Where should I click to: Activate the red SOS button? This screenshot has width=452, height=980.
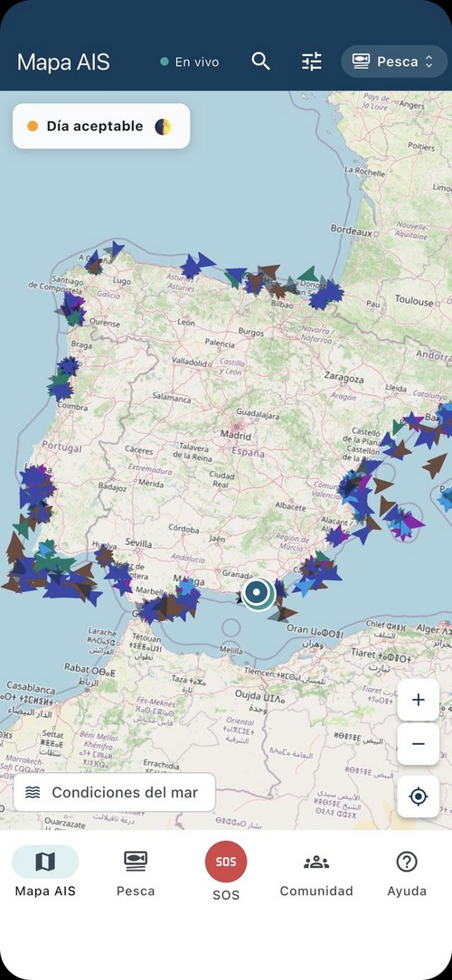pyautogui.click(x=226, y=862)
